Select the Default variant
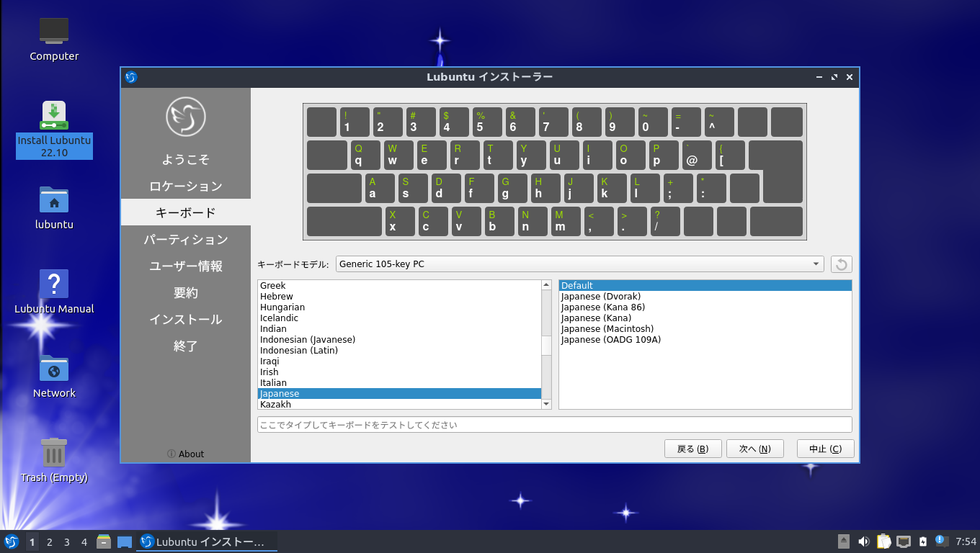This screenshot has width=980, height=553. [705, 286]
